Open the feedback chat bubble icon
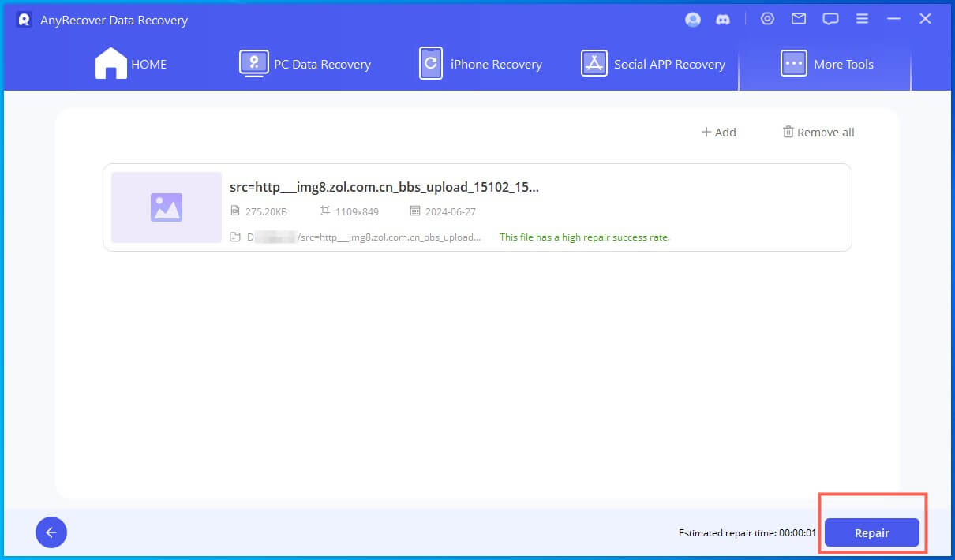Viewport: 955px width, 560px height. coord(830,20)
